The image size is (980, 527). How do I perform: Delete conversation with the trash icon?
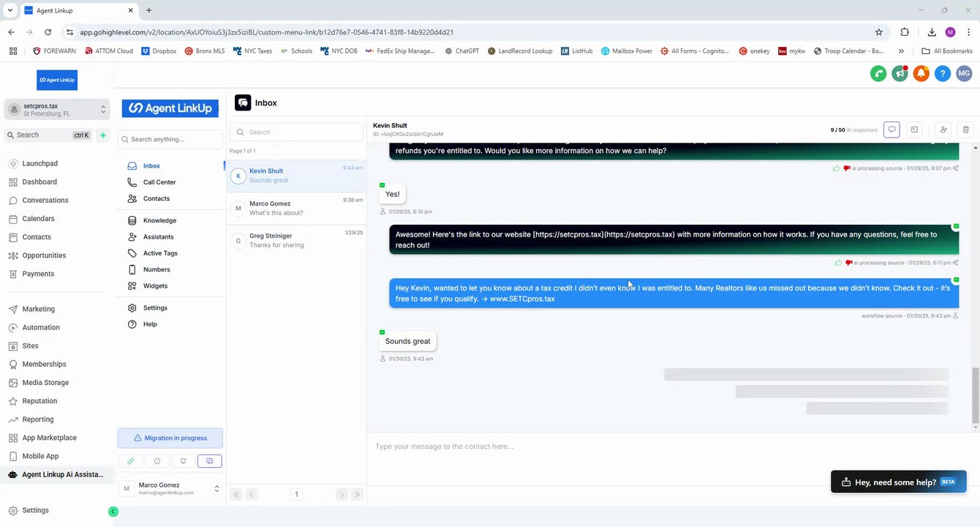(966, 130)
